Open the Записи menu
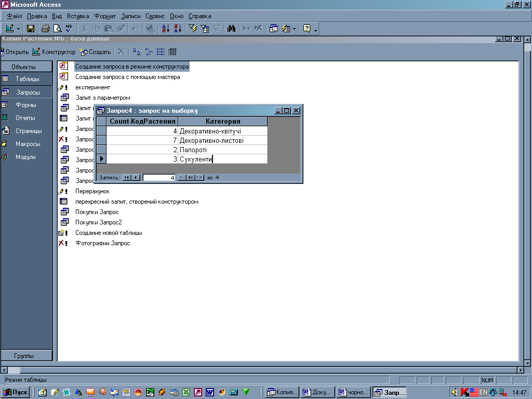Viewport: 532px width, 399px height. (130, 16)
